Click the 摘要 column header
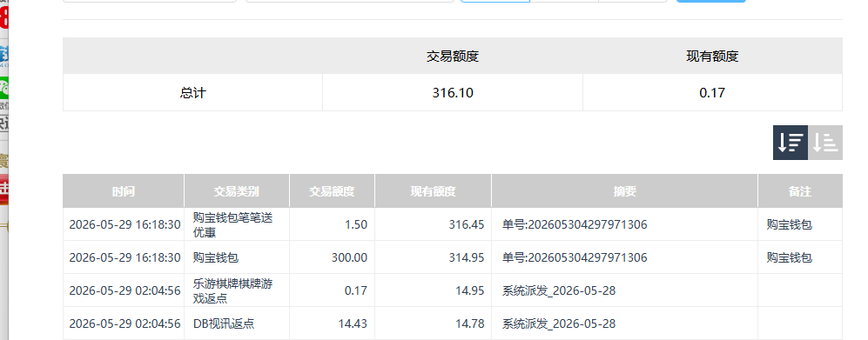Viewport: 868px width, 340px height. tap(624, 191)
